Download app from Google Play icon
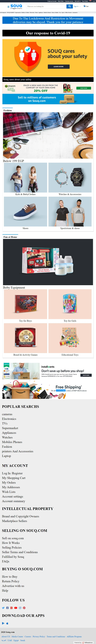 click(x=3, y=623)
